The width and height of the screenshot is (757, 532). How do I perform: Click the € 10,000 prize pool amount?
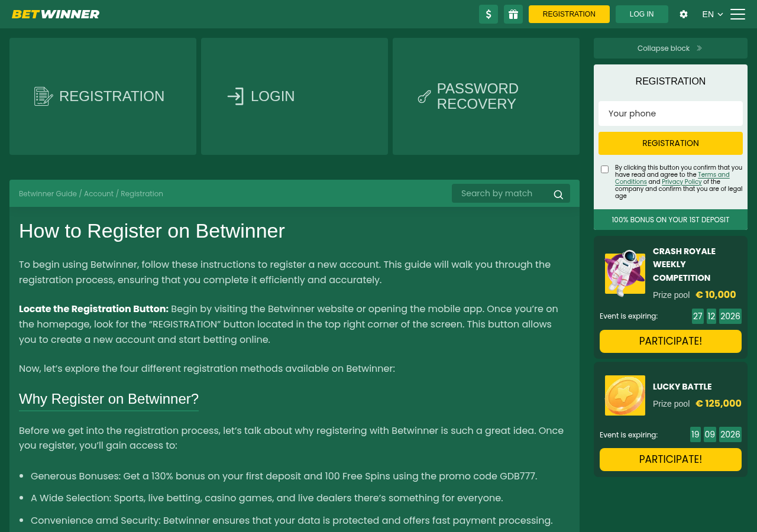click(x=716, y=294)
